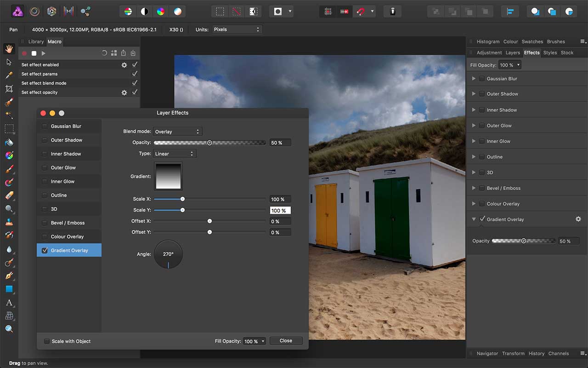This screenshot has width=588, height=368.
Task: Open the Develop Persona
Action: tap(52, 11)
